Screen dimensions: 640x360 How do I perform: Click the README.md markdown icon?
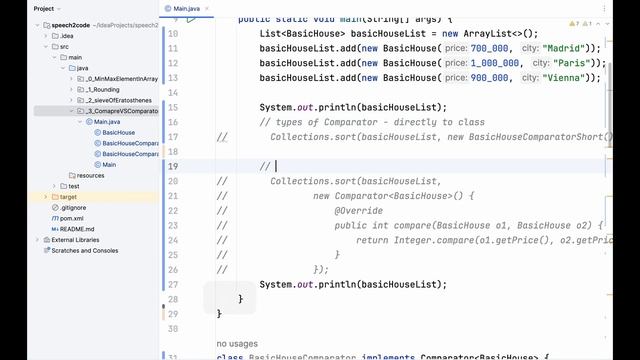(55, 229)
